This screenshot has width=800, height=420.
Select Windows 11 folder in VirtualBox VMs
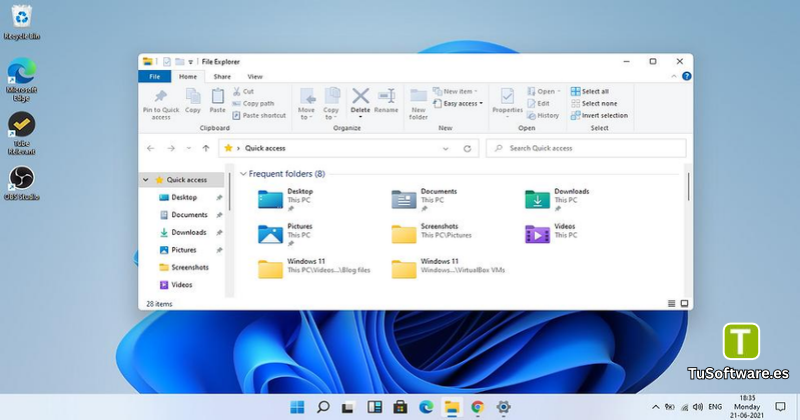click(x=448, y=268)
